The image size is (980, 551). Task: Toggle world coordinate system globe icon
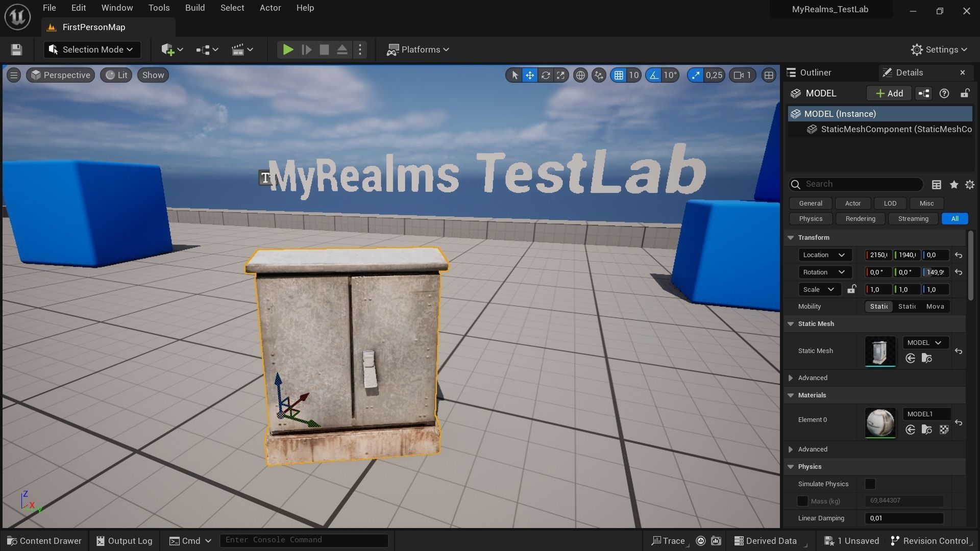tap(580, 76)
